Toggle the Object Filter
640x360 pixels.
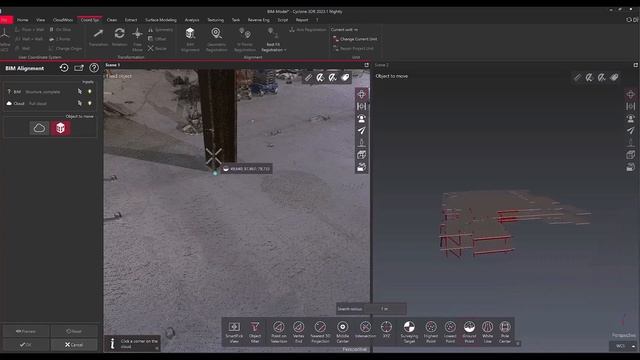(255, 331)
